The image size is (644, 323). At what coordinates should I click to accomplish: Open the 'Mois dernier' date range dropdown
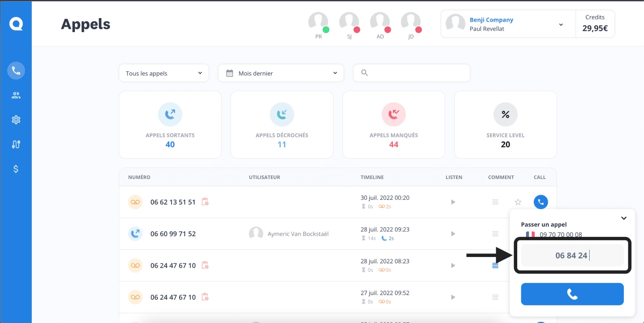[281, 73]
